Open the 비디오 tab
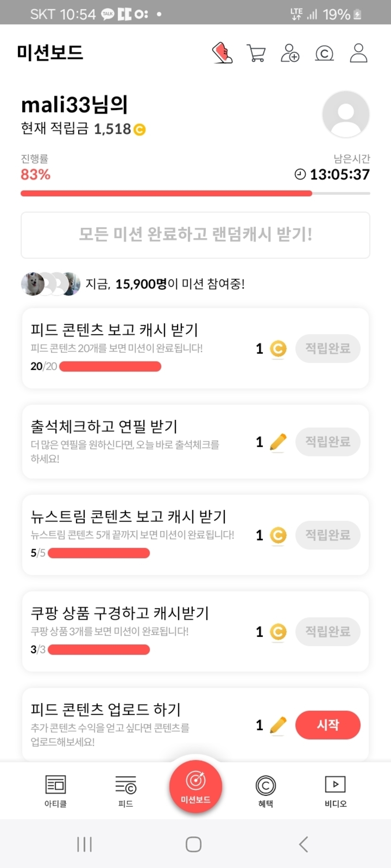This screenshot has height=868, width=391. [335, 791]
